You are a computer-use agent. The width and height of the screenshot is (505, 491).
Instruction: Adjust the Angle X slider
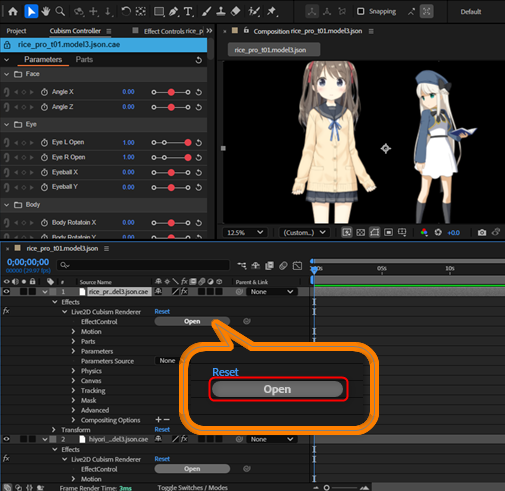171,92
